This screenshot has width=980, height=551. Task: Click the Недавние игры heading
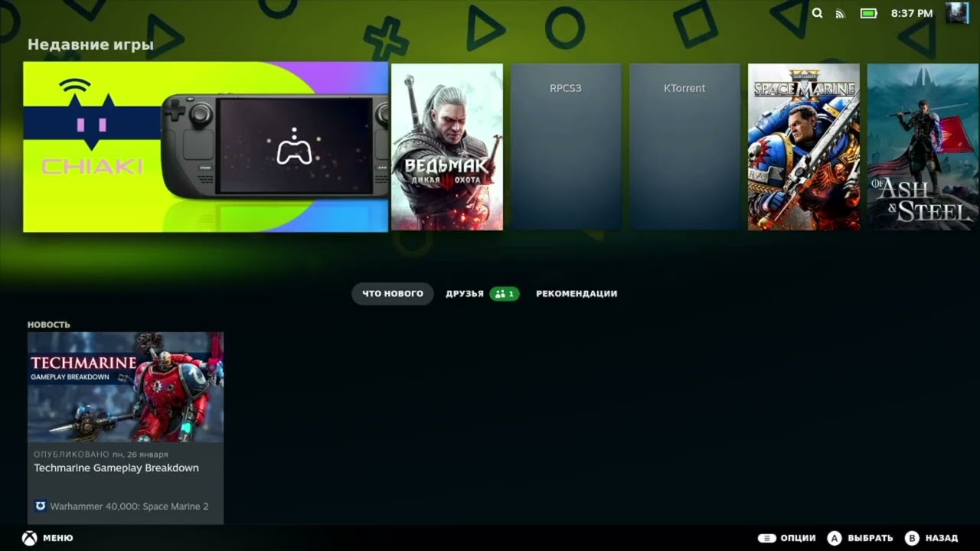click(x=90, y=44)
